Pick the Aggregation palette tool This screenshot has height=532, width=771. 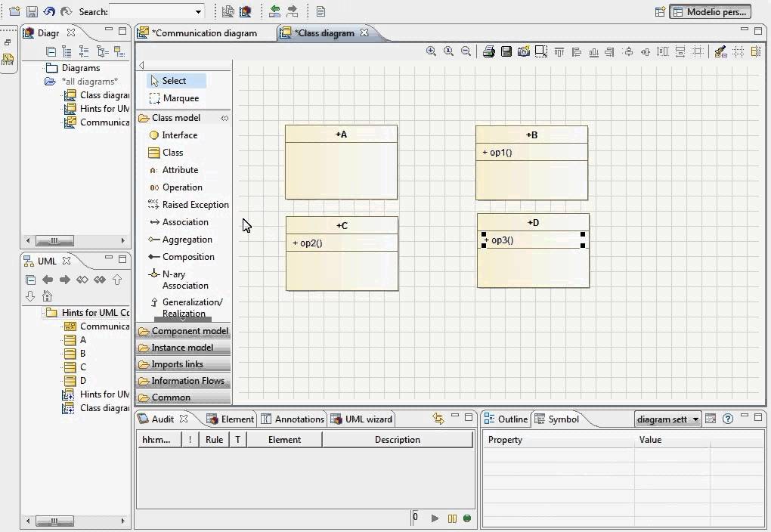(181, 240)
